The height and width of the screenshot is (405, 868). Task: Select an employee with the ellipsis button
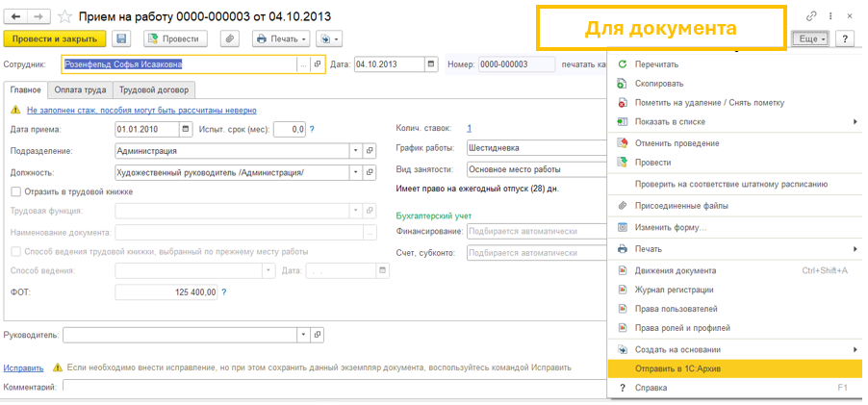[x=303, y=64]
